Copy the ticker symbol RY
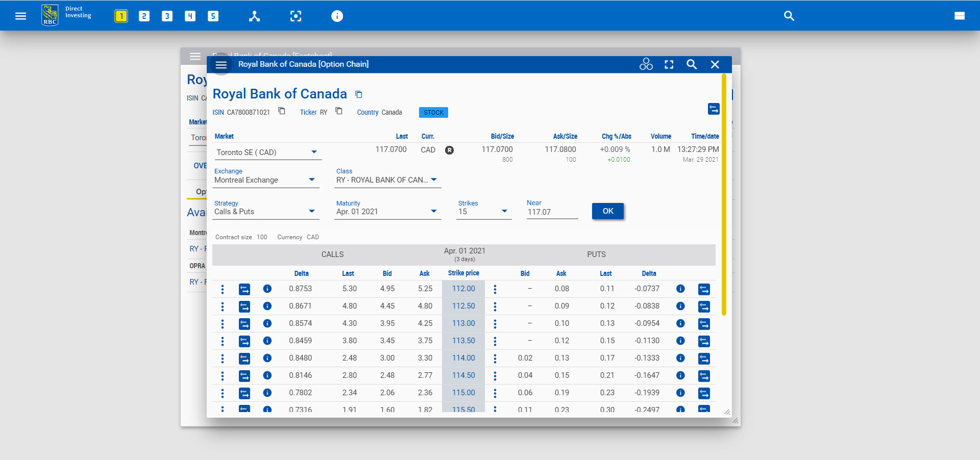The height and width of the screenshot is (460, 980). click(x=338, y=111)
